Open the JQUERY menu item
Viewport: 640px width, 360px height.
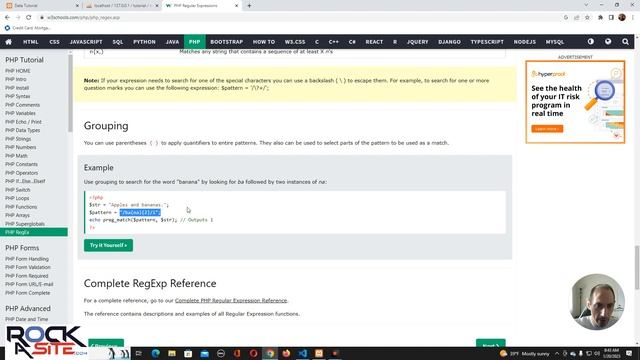tap(418, 42)
